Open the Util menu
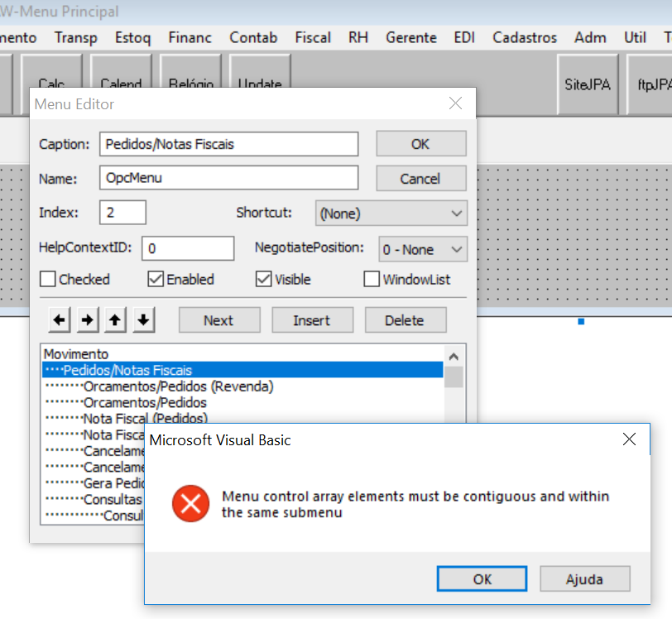The image size is (672, 619). 635,38
